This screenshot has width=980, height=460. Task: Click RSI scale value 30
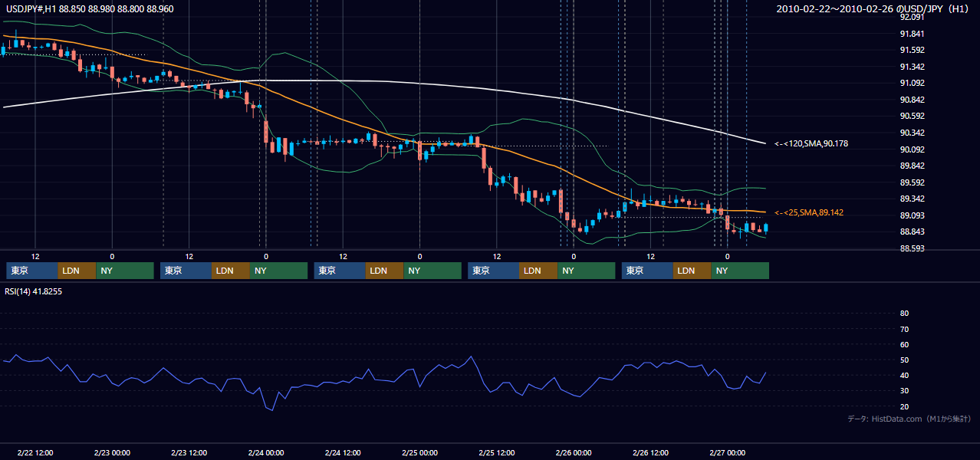[x=904, y=391]
